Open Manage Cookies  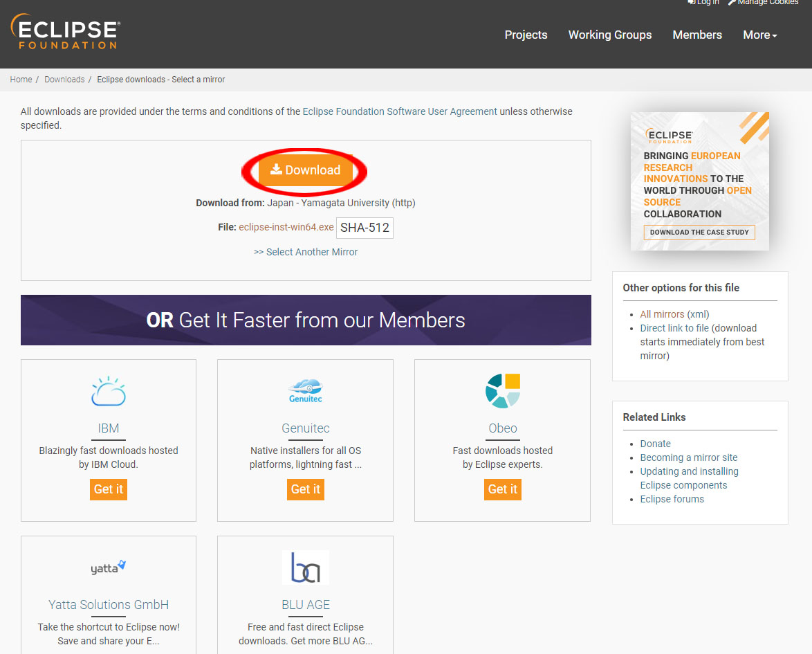coord(764,3)
